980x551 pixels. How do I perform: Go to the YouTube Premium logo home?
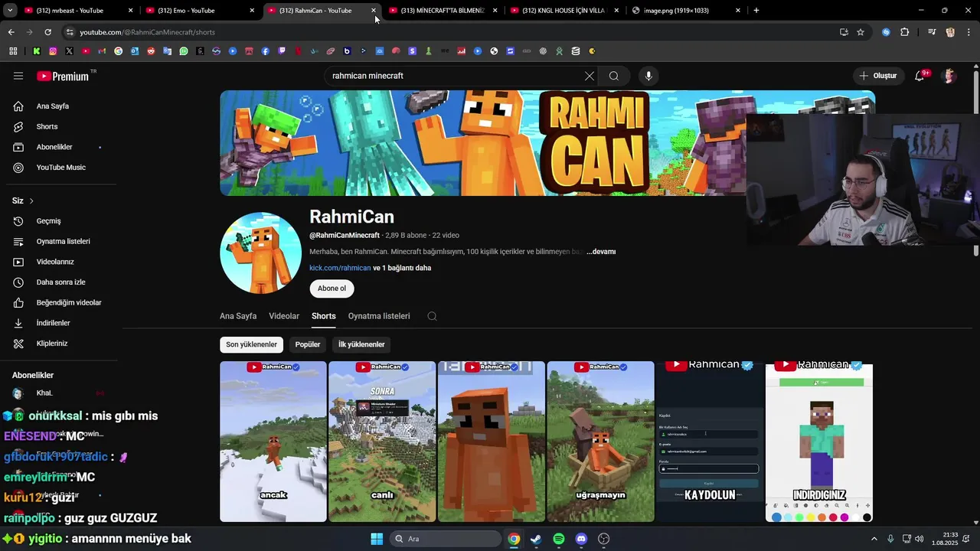click(x=63, y=76)
